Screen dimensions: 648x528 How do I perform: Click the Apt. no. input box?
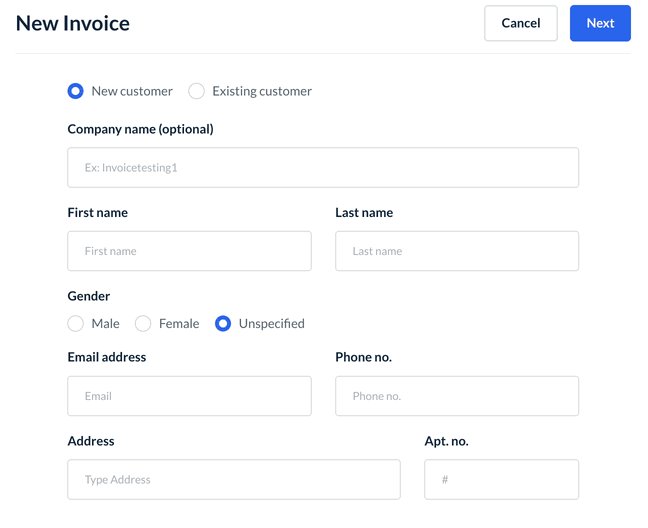click(x=501, y=480)
